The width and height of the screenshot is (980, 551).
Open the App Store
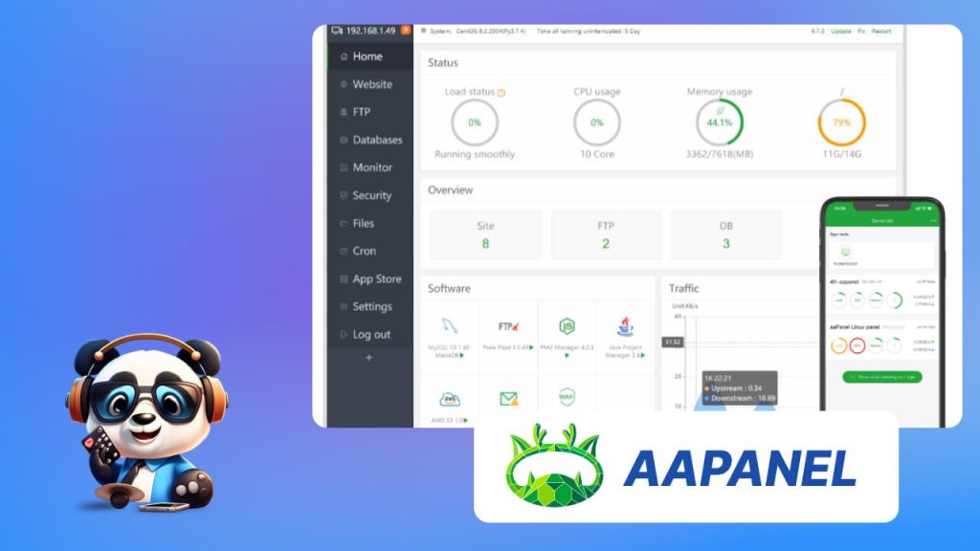370,279
